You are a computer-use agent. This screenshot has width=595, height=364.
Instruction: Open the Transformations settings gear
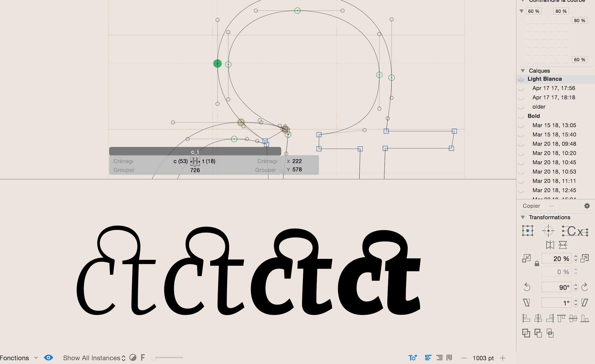pos(587,206)
